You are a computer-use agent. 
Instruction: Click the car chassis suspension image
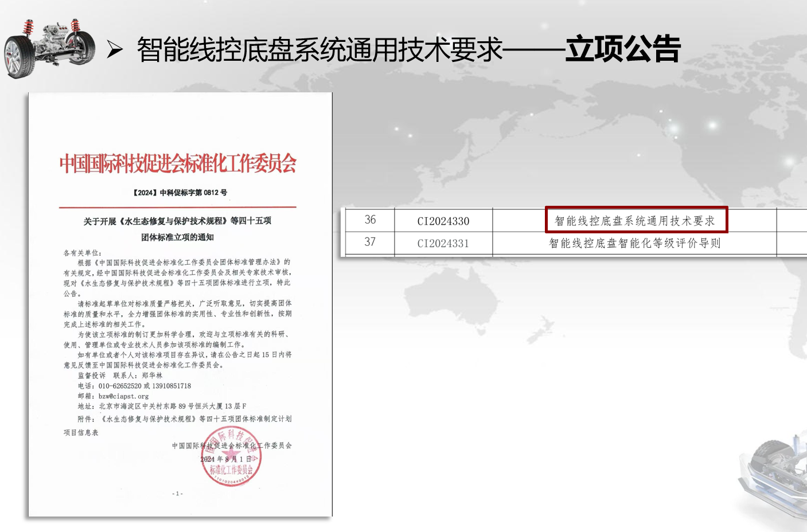(50, 48)
